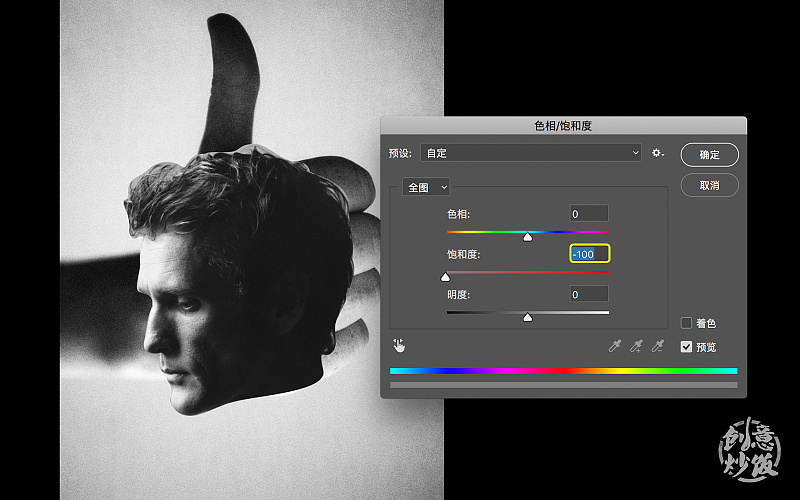Click the watermark logo in the corner

coord(752,449)
